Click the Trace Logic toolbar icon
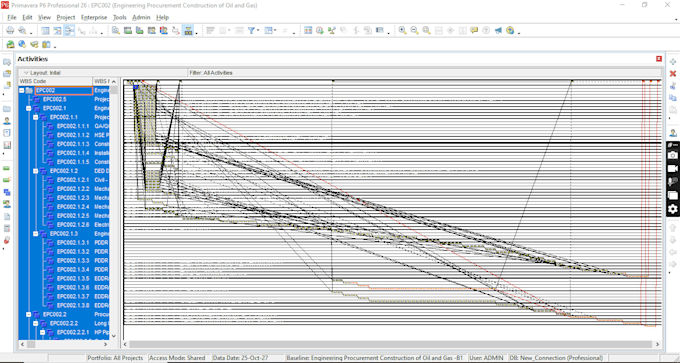This screenshot has height=363, width=680. tap(176, 30)
